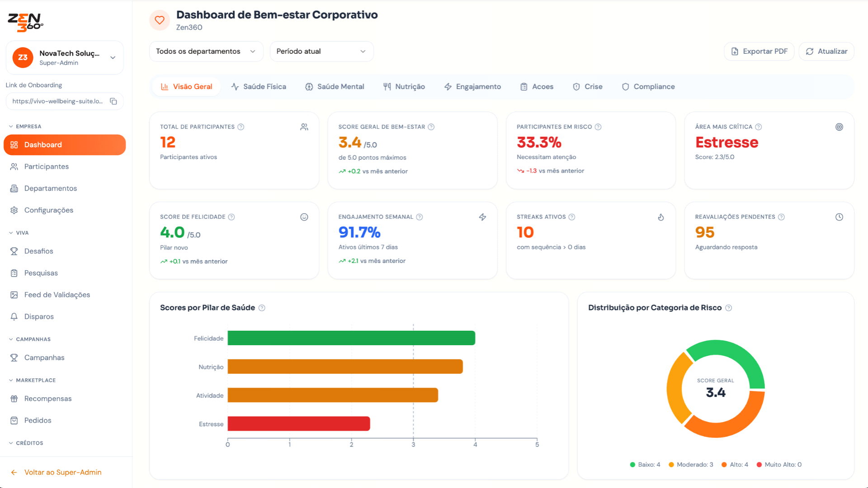Click the clock icon in Reavaliações Pendentes card

pos(839,217)
